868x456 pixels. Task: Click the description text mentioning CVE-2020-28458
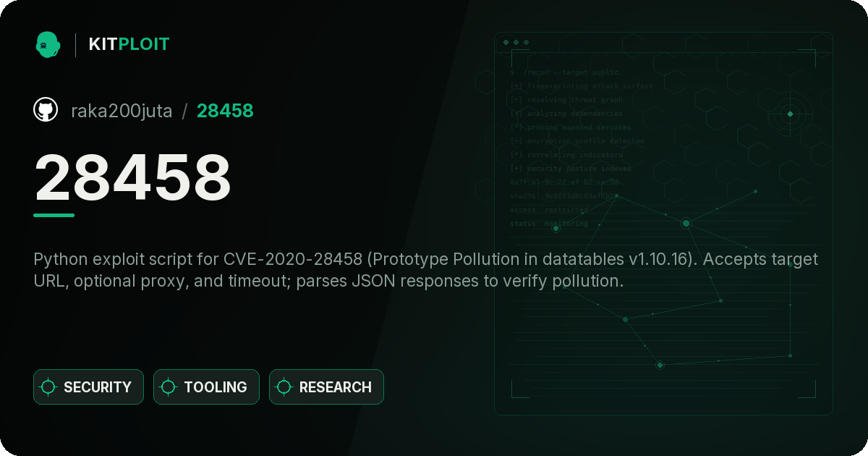coord(426,270)
